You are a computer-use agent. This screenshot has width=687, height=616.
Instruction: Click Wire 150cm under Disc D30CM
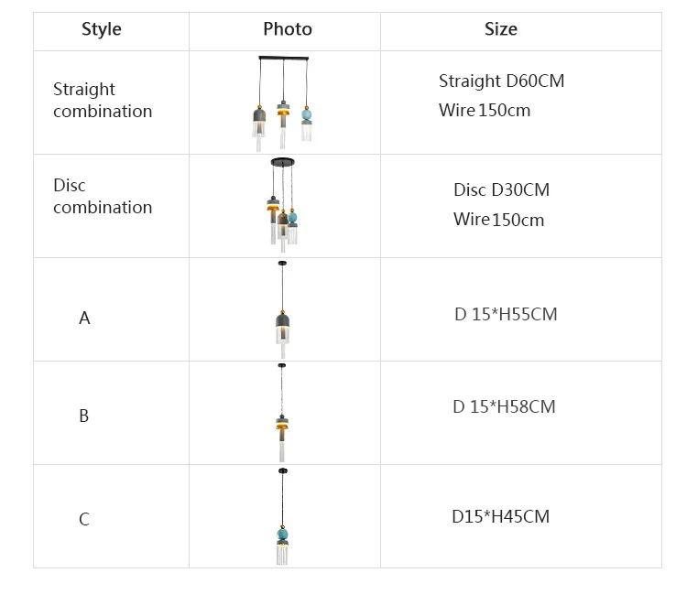(498, 220)
